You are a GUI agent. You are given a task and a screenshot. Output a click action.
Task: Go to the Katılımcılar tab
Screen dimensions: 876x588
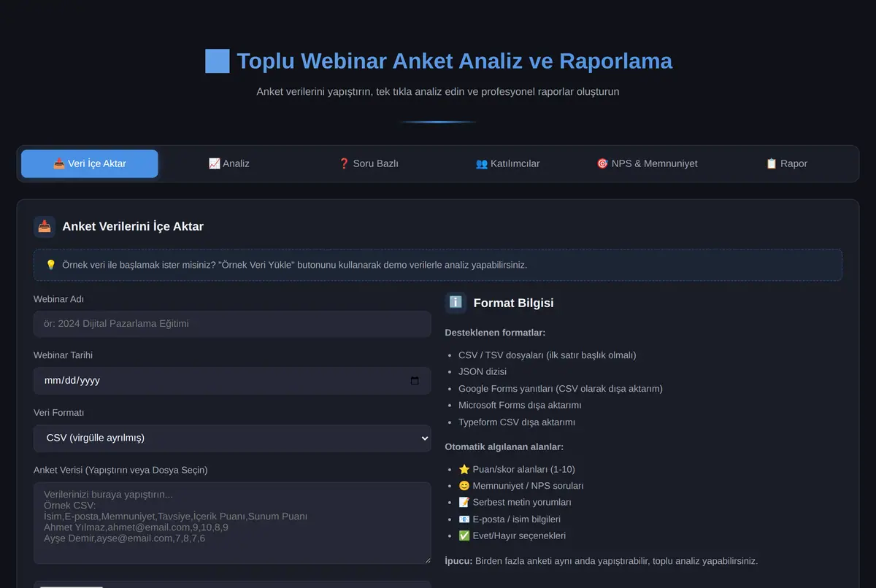[507, 163]
